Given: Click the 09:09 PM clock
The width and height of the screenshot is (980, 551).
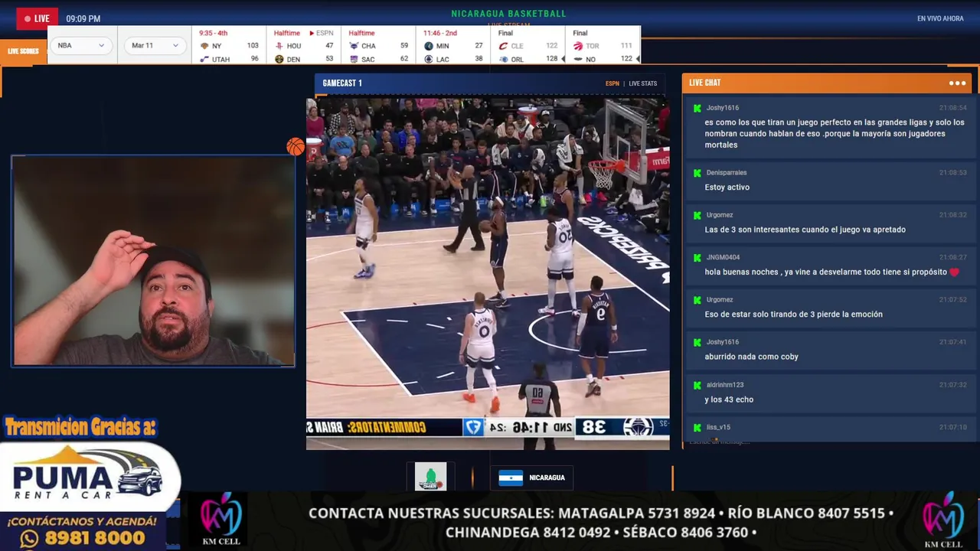Looking at the screenshot, I should click(83, 18).
